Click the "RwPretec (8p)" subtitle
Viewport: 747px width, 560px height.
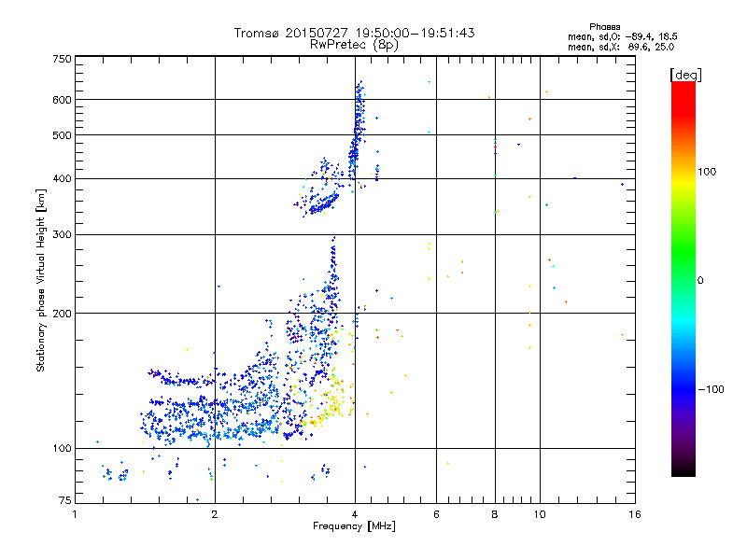tap(354, 45)
